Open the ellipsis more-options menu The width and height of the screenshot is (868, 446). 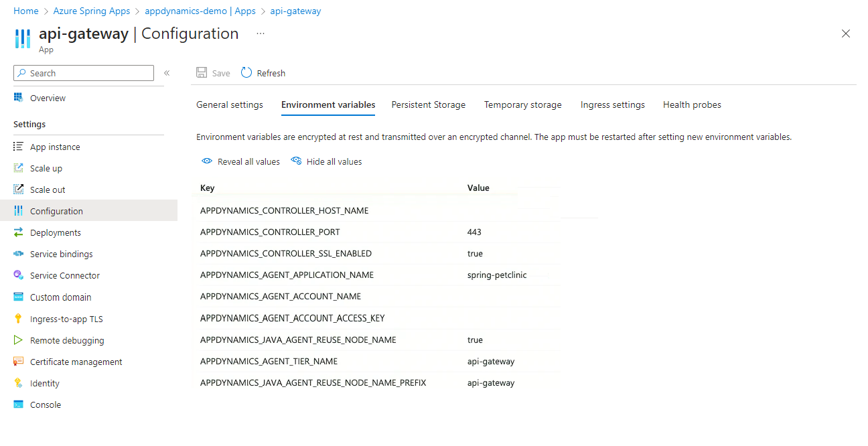[x=261, y=33]
